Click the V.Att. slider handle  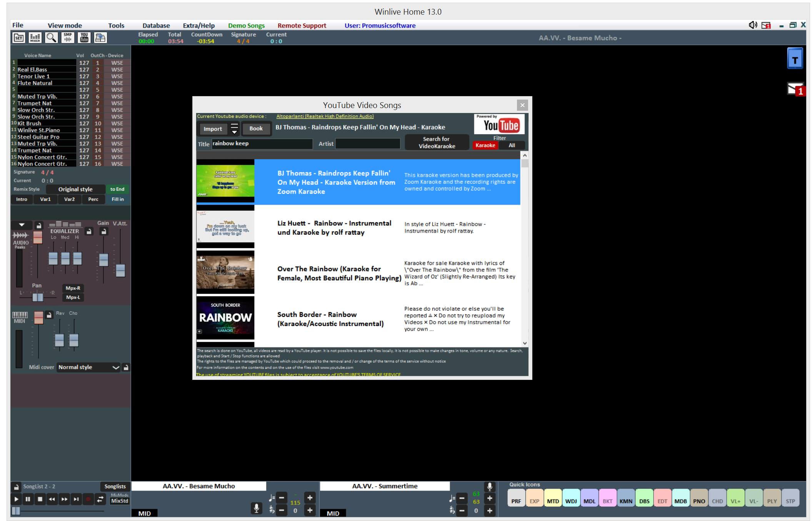click(120, 271)
